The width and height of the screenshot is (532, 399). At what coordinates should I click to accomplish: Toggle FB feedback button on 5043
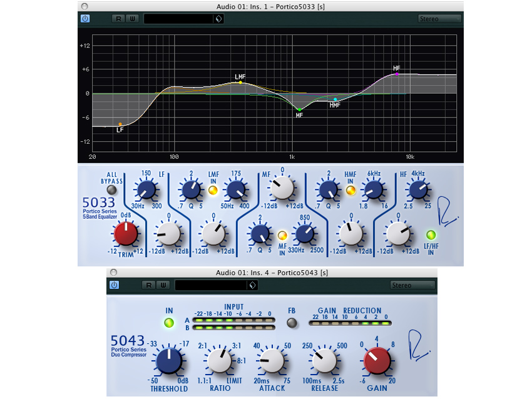(x=292, y=323)
